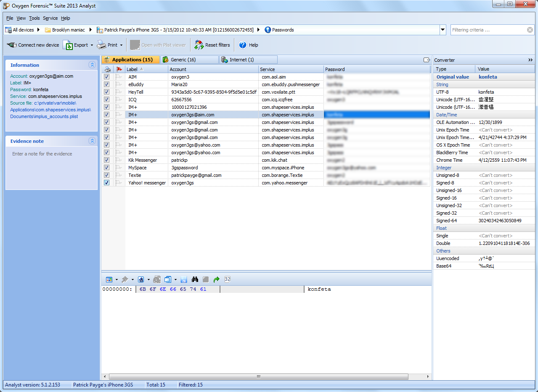Uncheck the eBuddy row checkbox
This screenshot has height=392, width=538.
tap(107, 84)
